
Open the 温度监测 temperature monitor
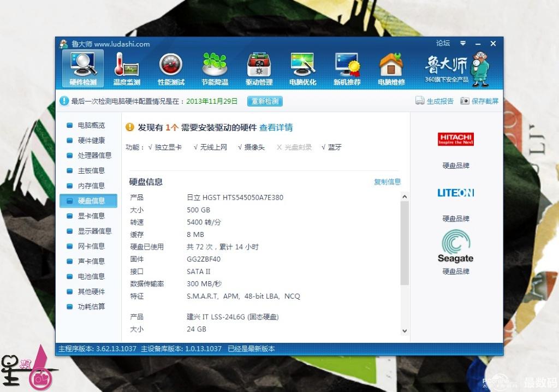click(127, 68)
